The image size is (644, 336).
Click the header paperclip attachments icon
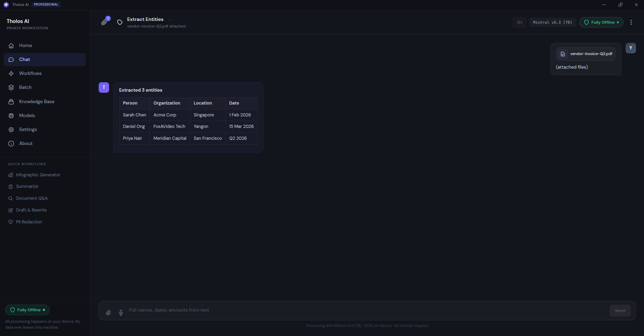tap(104, 22)
